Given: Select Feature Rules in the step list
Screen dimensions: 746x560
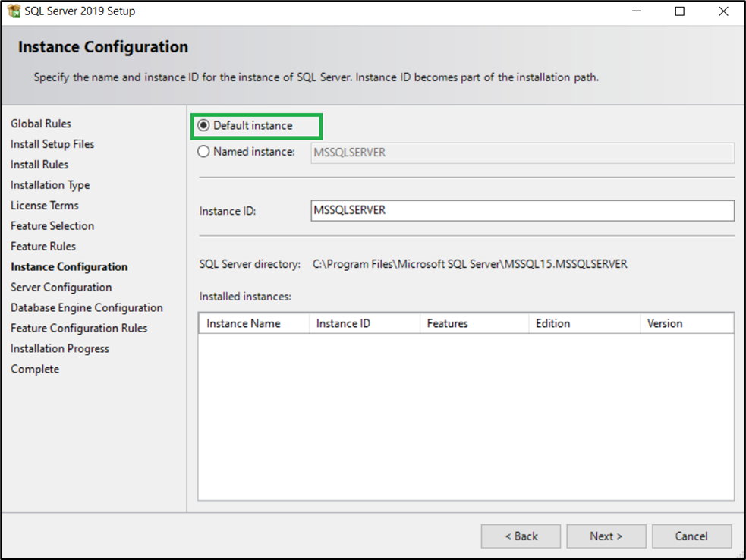Looking at the screenshot, I should pyautogui.click(x=43, y=247).
